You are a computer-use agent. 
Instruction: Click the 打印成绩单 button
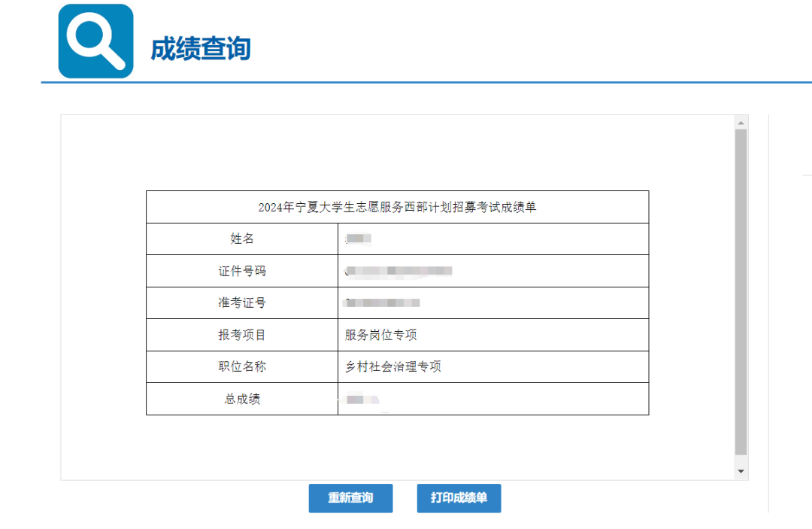click(459, 498)
